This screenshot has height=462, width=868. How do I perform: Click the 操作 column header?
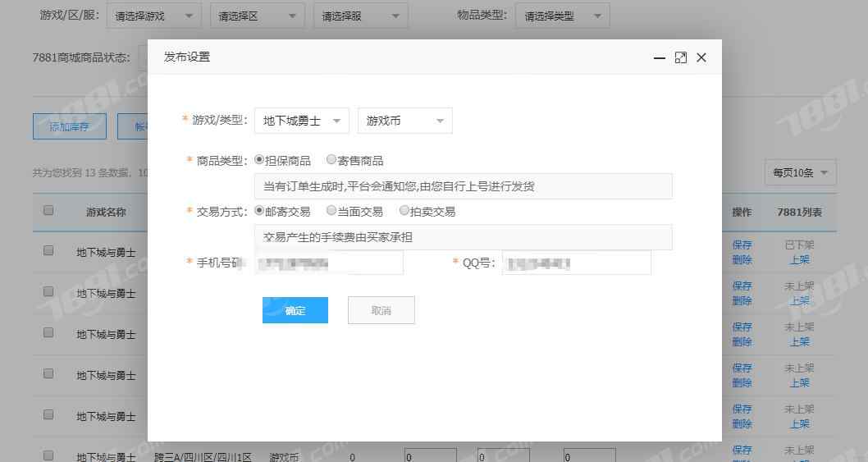[742, 213]
